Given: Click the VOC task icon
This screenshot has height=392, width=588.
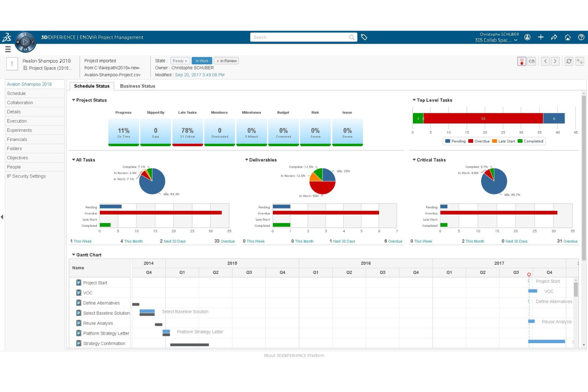Looking at the screenshot, I should point(79,293).
